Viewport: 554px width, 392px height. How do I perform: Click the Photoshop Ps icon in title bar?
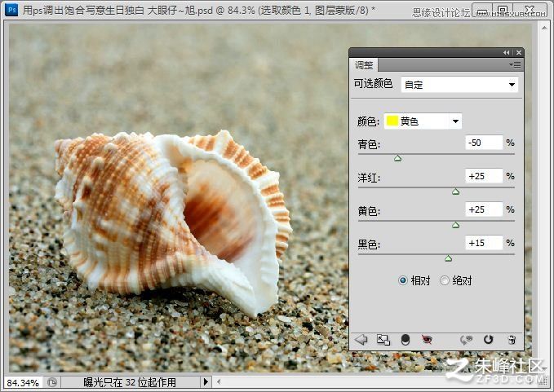(11, 10)
